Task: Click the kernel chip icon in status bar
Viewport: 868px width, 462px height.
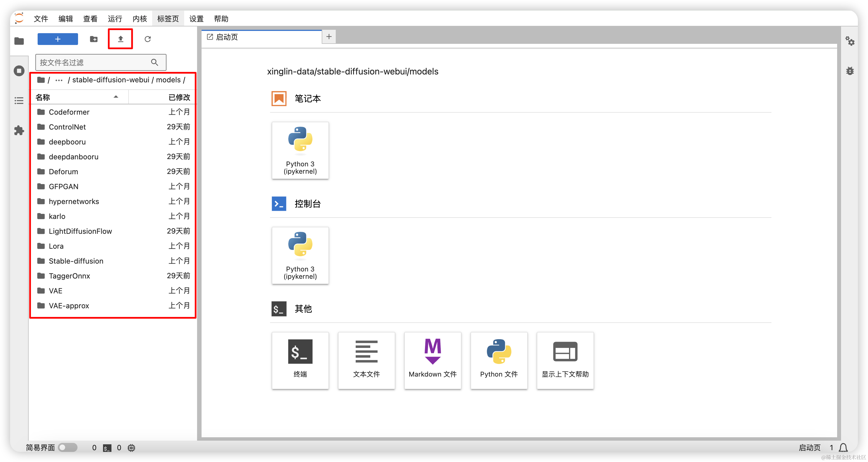Action: click(x=131, y=448)
